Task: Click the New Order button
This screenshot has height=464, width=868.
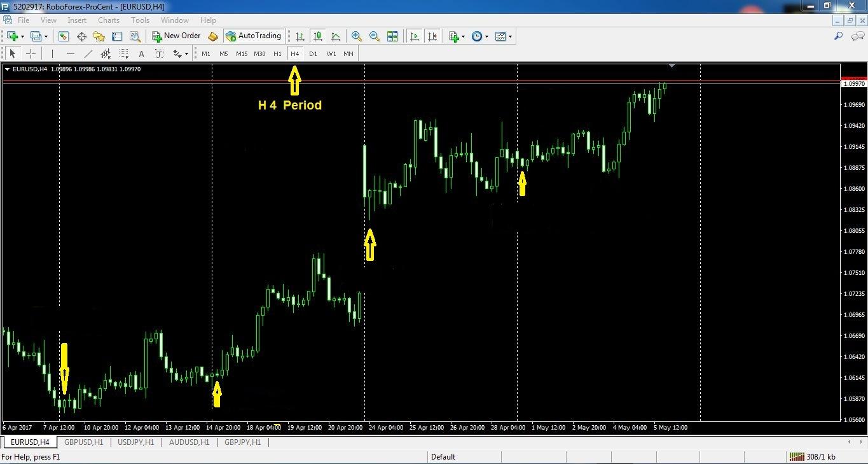Action: click(x=176, y=36)
